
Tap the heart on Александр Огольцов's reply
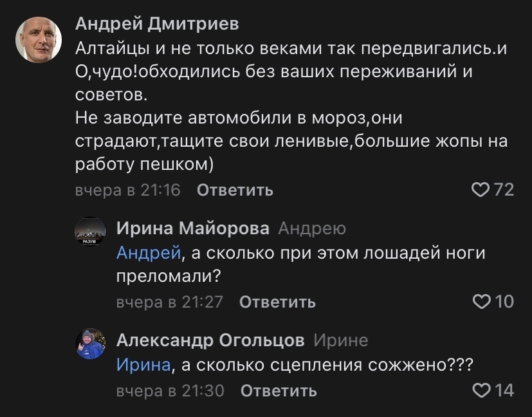482,390
